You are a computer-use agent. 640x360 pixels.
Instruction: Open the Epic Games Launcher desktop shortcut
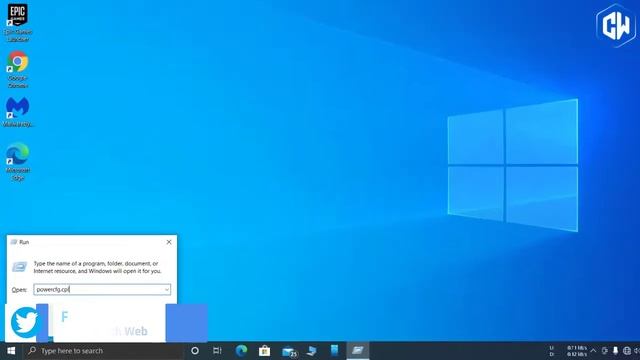(18, 22)
